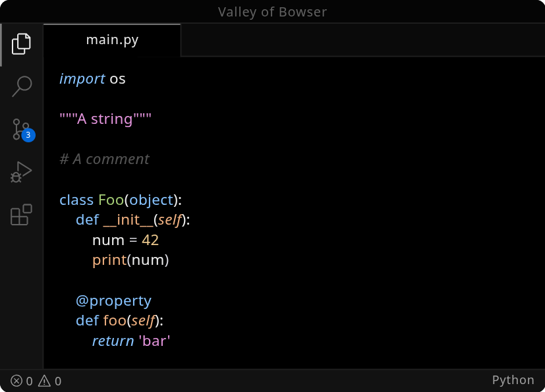Image resolution: width=545 pixels, height=392 pixels.
Task: Open the Run and Debug view
Action: (22, 171)
